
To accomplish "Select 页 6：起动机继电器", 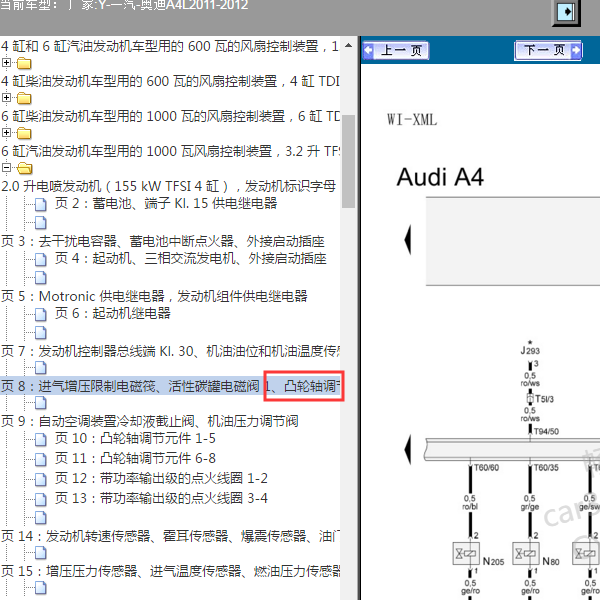I will (112, 313).
